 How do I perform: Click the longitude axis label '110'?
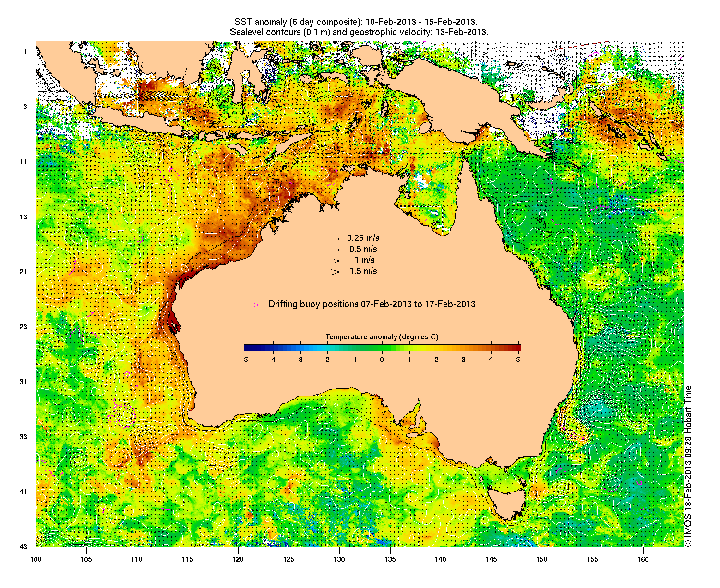coord(137,559)
